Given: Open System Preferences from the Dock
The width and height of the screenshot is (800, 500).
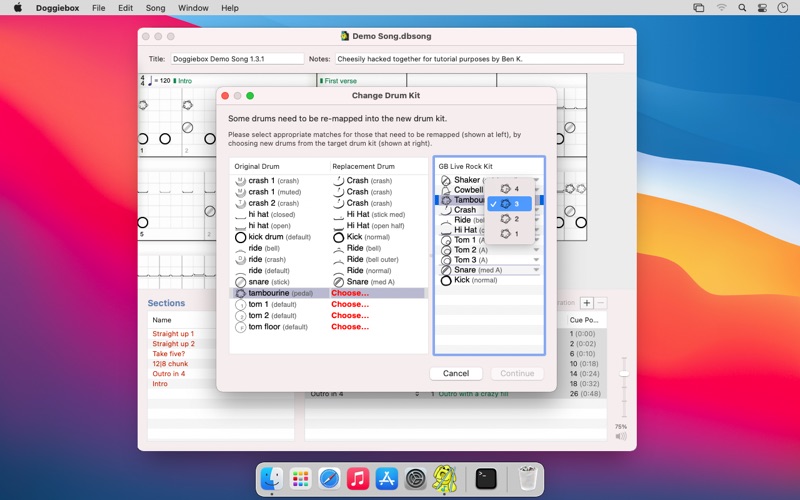Looking at the screenshot, I should tap(416, 479).
